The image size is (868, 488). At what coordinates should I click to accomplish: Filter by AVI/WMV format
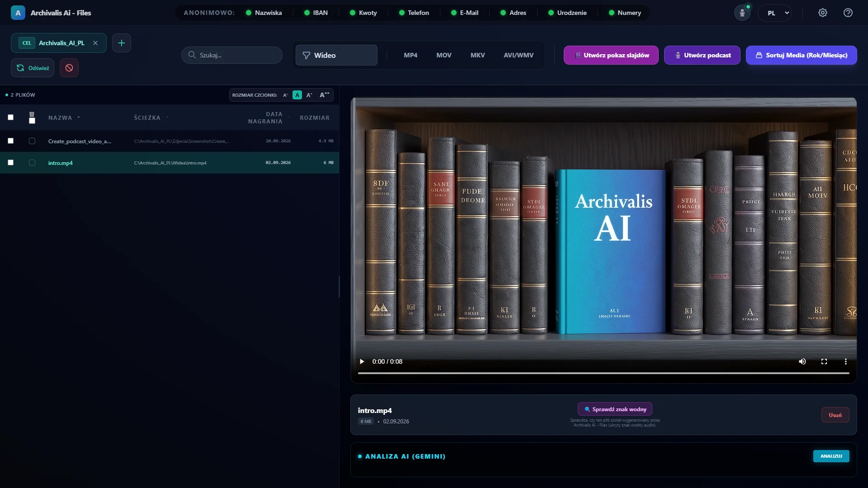point(519,55)
